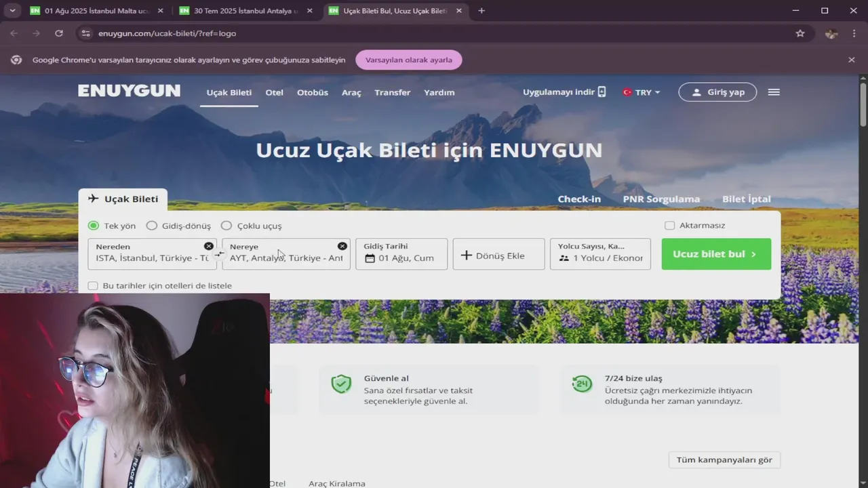This screenshot has width=868, height=488.
Task: Dismiss the default browser notification bar
Action: pos(852,60)
